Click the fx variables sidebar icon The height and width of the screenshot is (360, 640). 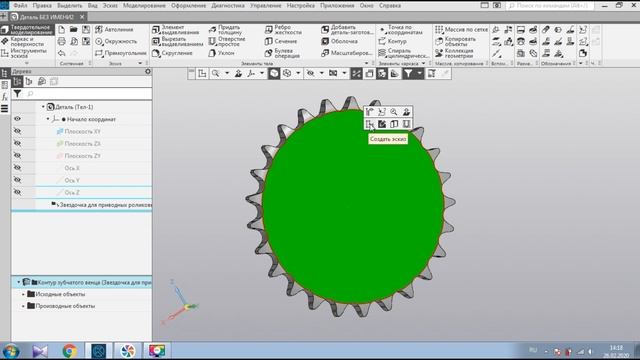click(x=4, y=97)
